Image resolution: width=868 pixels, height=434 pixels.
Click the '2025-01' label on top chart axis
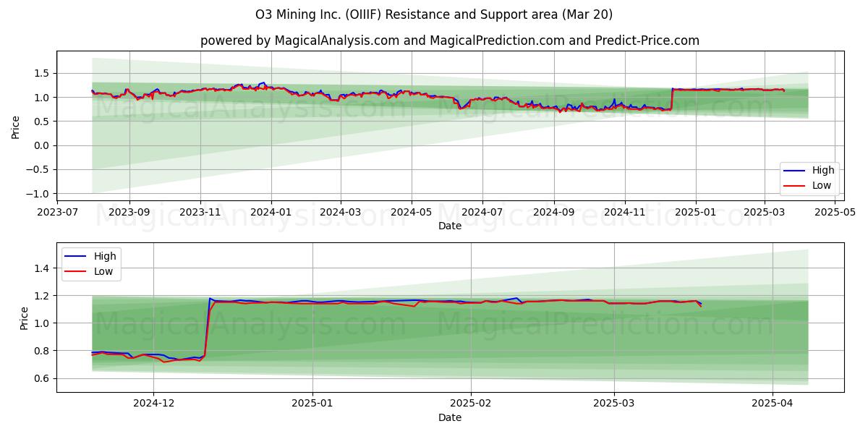pyautogui.click(x=696, y=213)
